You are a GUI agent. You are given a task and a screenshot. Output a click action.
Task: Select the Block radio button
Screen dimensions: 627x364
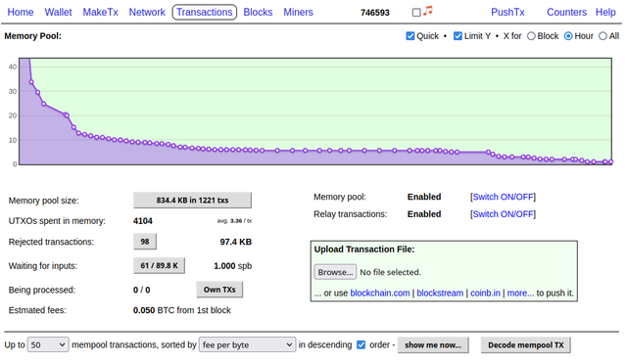pos(531,36)
